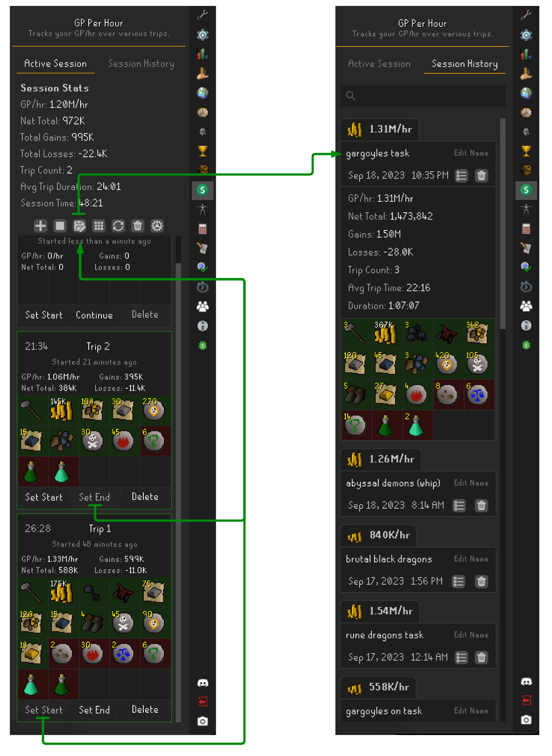The image size is (552, 756).
Task: Click the floppy disk save session icon
Action: [79, 225]
